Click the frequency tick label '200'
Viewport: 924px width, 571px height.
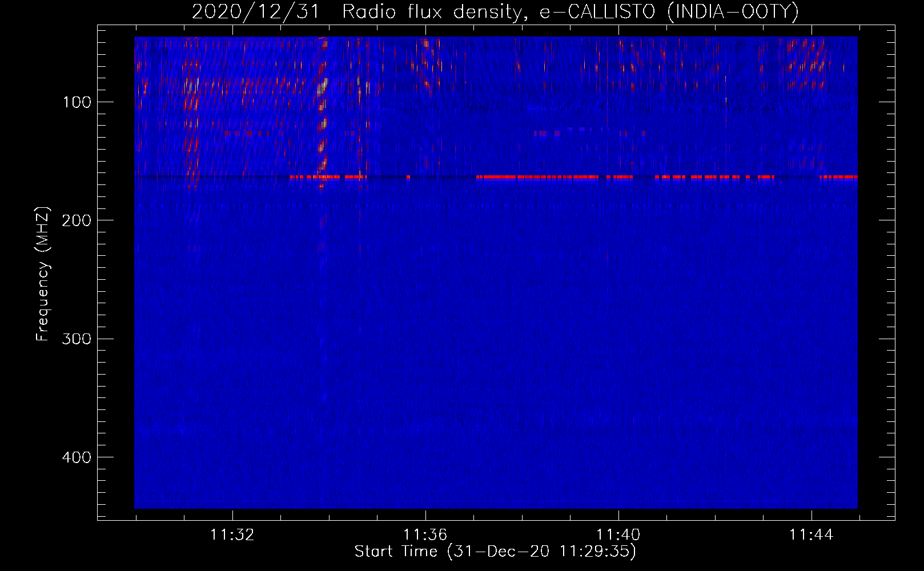(x=77, y=220)
